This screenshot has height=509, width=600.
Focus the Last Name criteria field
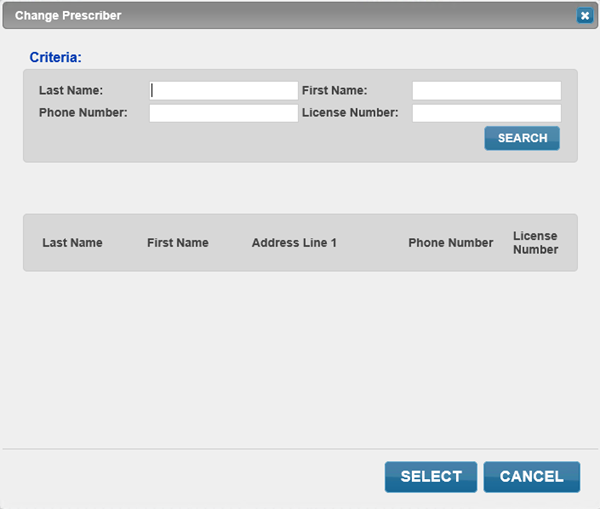[223, 91]
